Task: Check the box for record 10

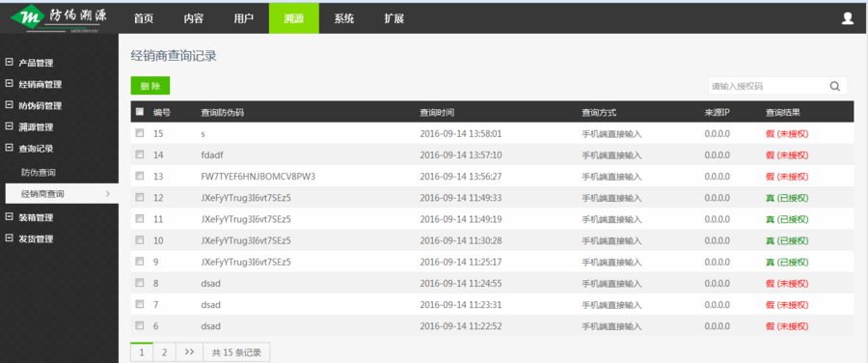Action: click(x=140, y=239)
